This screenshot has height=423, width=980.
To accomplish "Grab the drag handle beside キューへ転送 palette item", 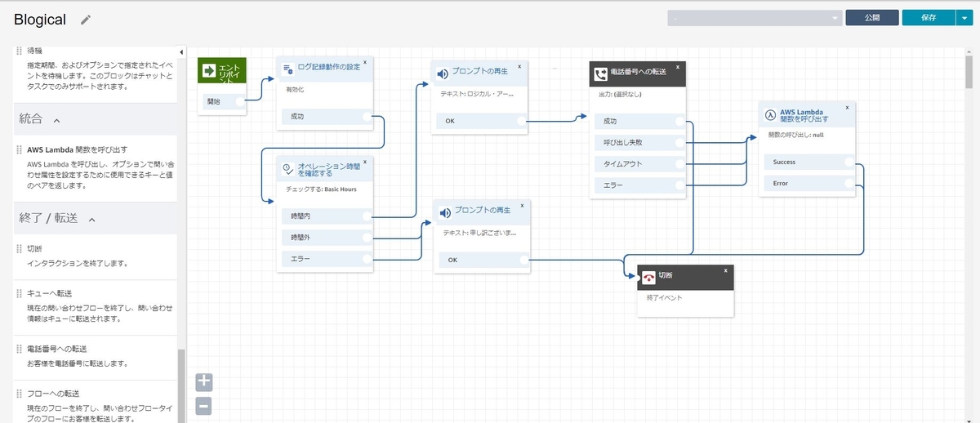I will [x=19, y=292].
